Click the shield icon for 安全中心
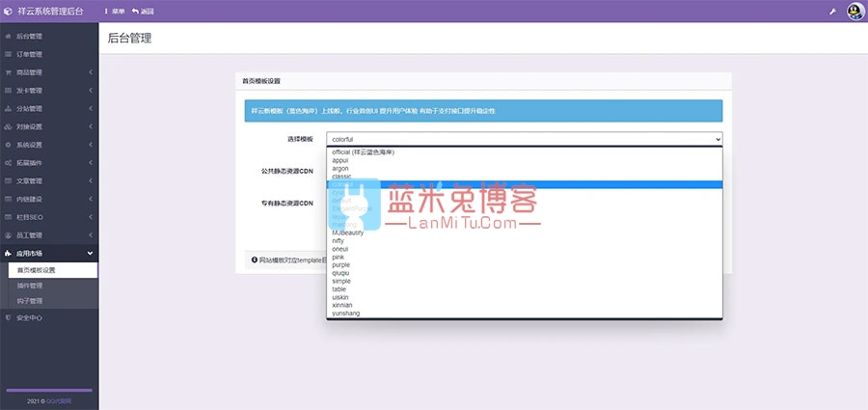This screenshot has height=410, width=868. (8, 318)
